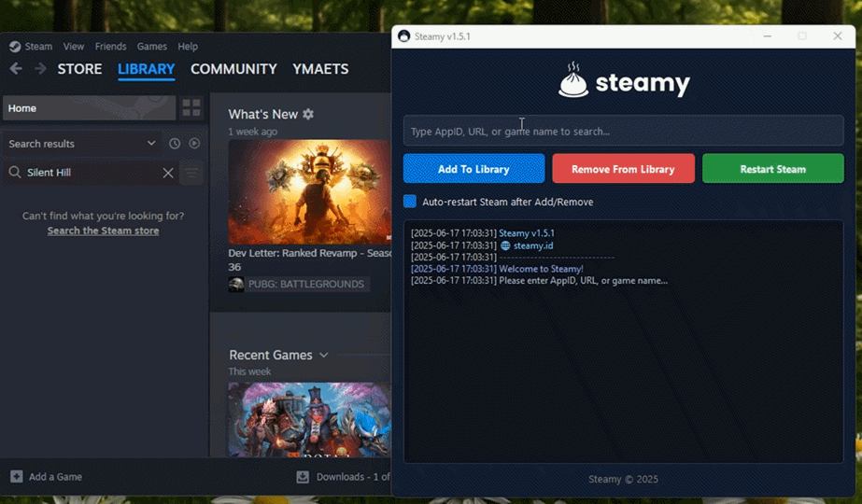Click the Dev Letter: Ranked Revamp headline
Image resolution: width=862 pixels, height=504 pixels.
point(309,259)
